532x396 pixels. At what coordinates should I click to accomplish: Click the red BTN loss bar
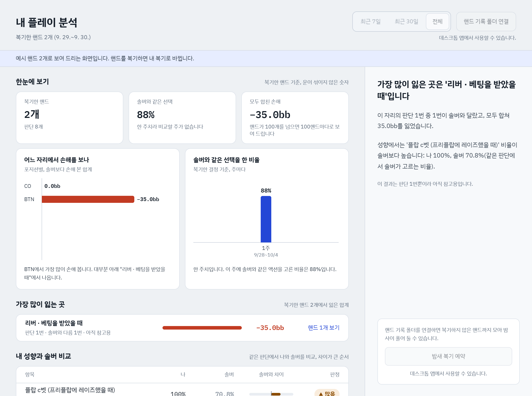pyautogui.click(x=88, y=199)
